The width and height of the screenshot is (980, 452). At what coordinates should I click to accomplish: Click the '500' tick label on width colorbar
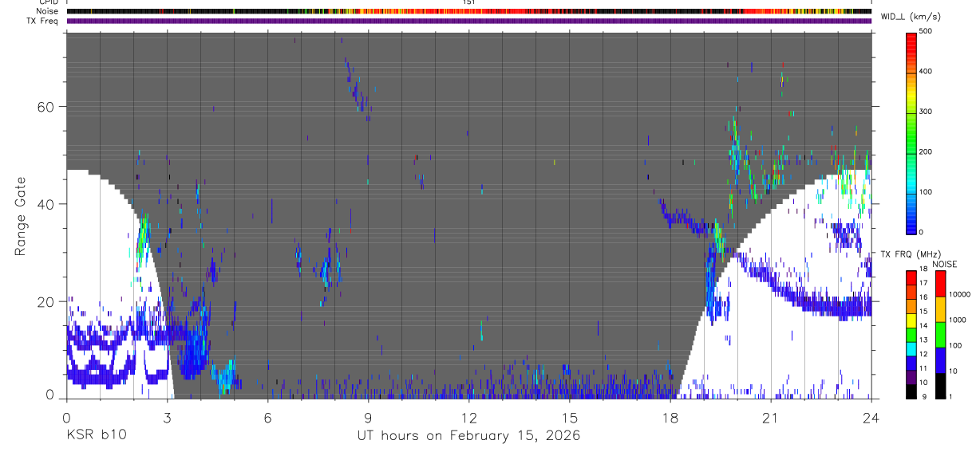click(x=927, y=31)
